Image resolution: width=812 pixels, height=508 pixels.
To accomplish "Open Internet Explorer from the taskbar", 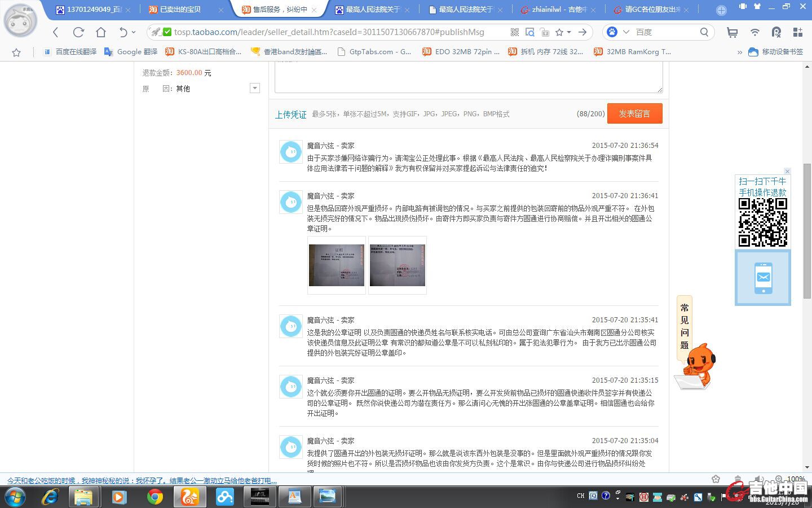I will click(51, 497).
